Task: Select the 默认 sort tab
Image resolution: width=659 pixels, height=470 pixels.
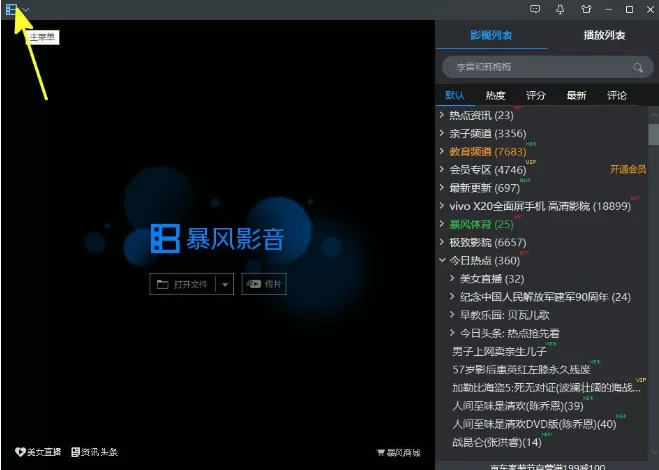Action: point(455,95)
